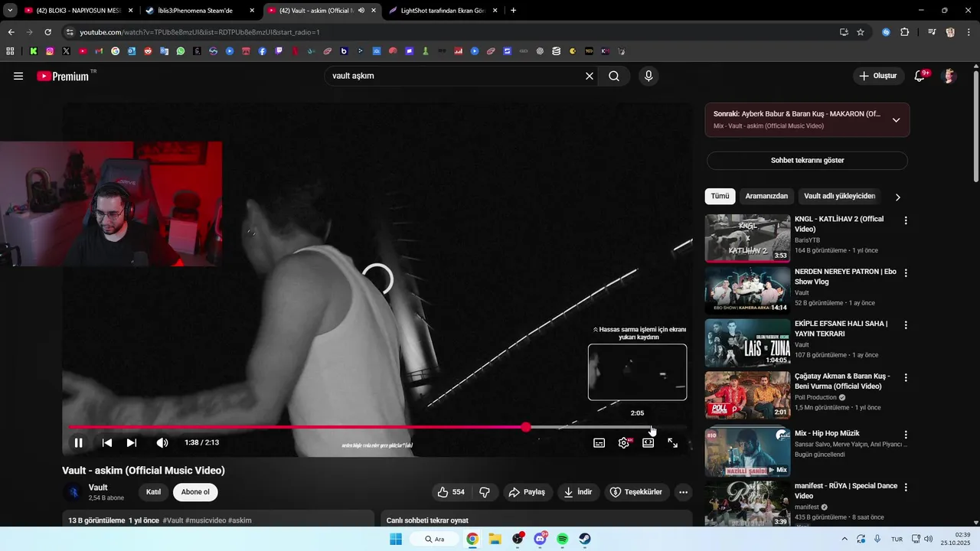
Task: Select the Tümü filter chip
Action: click(720, 197)
